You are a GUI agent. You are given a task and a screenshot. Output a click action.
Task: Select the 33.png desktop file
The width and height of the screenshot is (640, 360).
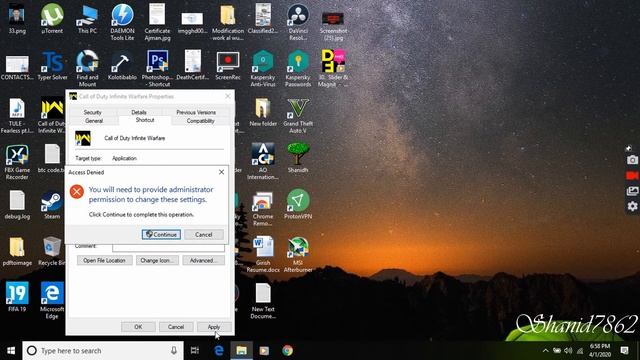[x=17, y=18]
